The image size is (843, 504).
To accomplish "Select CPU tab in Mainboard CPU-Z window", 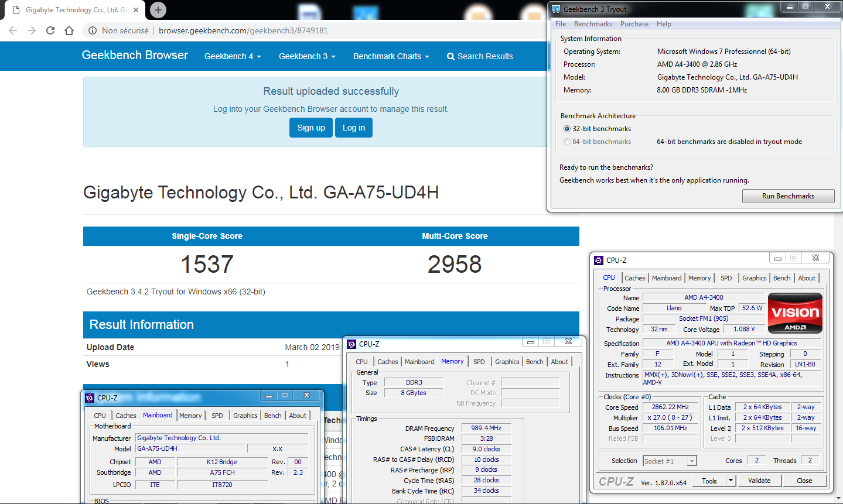I will [x=100, y=416].
